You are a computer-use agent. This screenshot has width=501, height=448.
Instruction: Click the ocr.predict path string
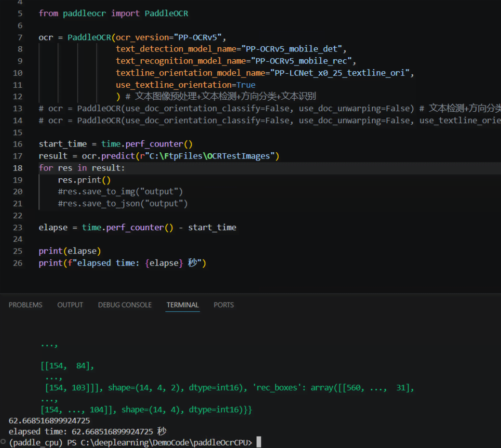pos(207,156)
